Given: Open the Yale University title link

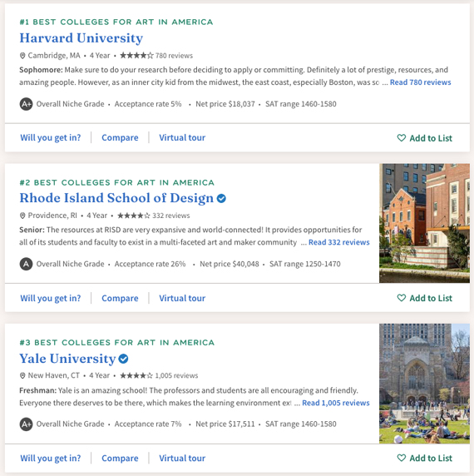Looking at the screenshot, I should [x=67, y=359].
